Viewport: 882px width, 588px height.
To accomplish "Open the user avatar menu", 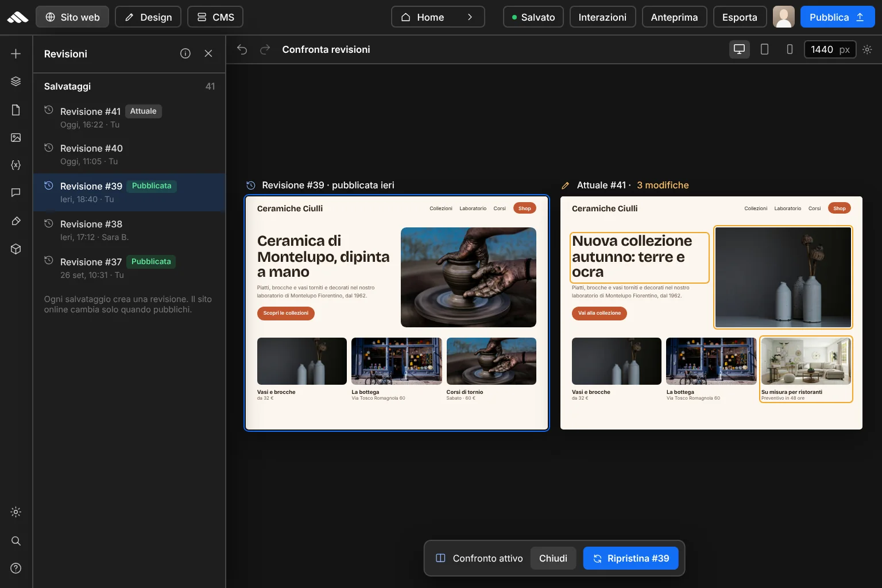I will 784,17.
